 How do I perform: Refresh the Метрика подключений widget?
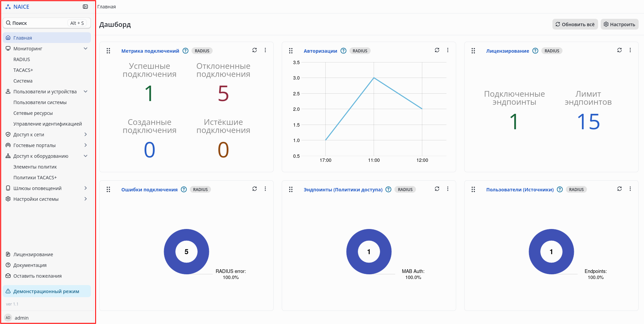[x=255, y=50]
